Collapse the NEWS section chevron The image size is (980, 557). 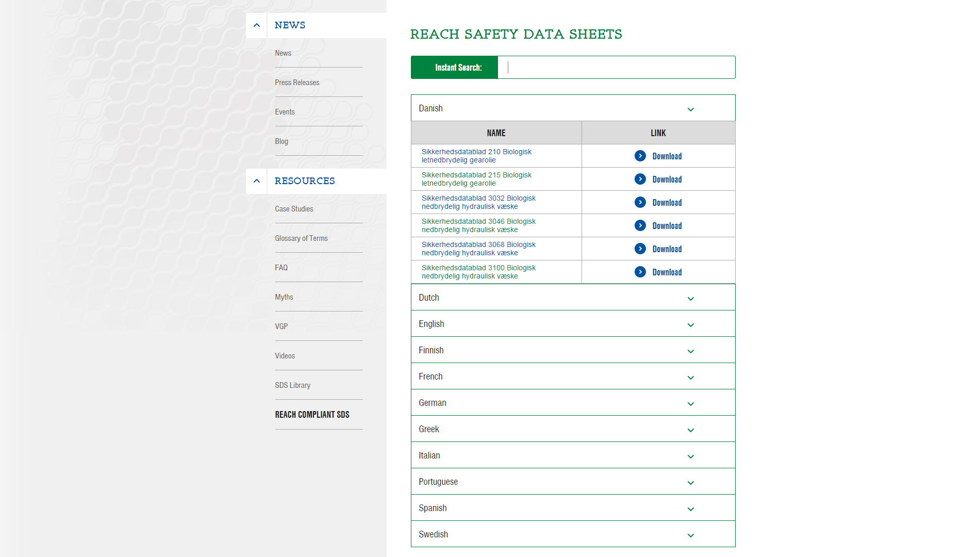[x=256, y=25]
